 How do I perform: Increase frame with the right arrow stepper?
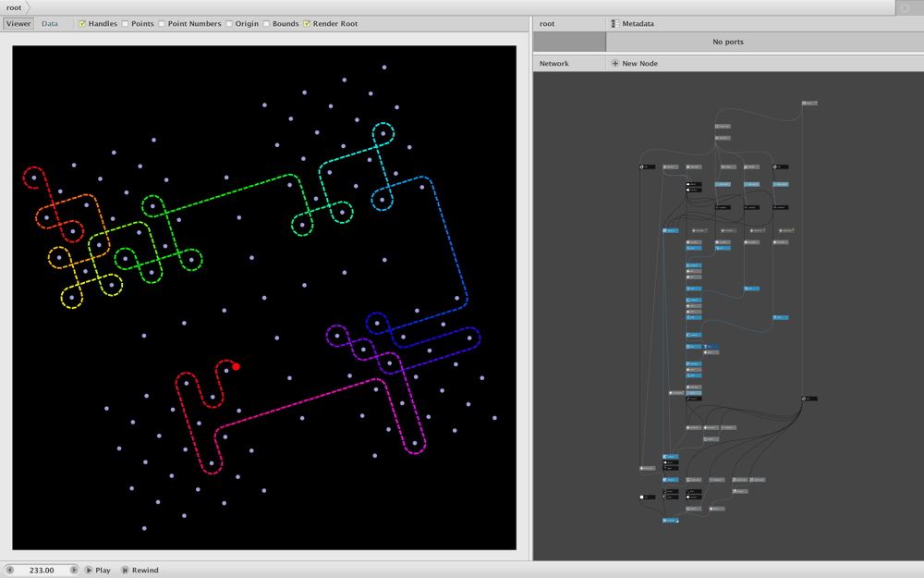pyautogui.click(x=74, y=570)
